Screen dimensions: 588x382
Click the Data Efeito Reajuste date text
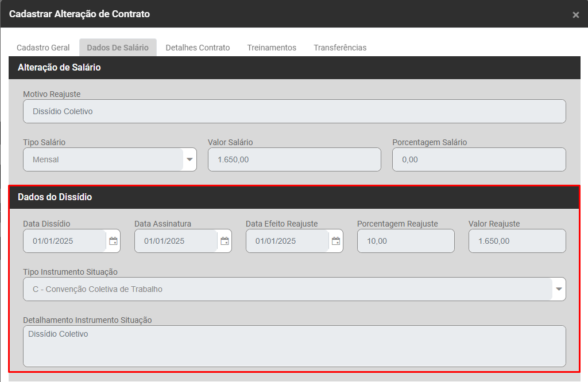287,241
